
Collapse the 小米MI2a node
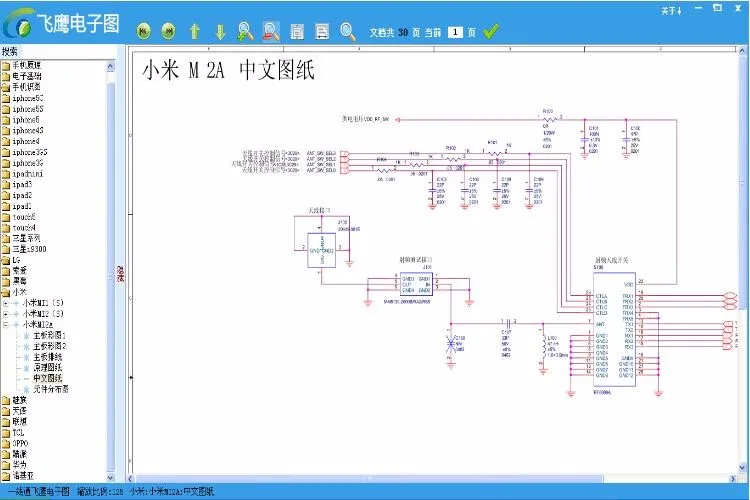(x=6, y=325)
